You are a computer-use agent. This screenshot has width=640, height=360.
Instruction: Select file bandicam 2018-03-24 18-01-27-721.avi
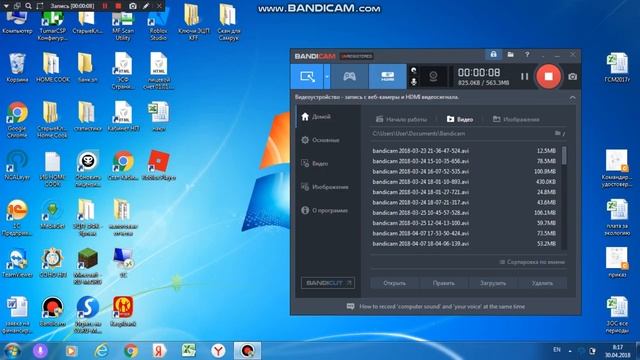click(x=464, y=192)
